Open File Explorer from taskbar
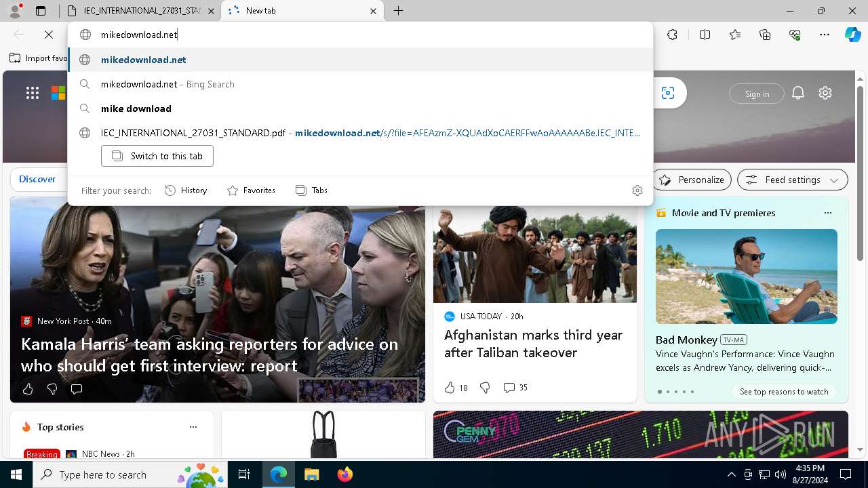868x488 pixels. pyautogui.click(x=311, y=474)
